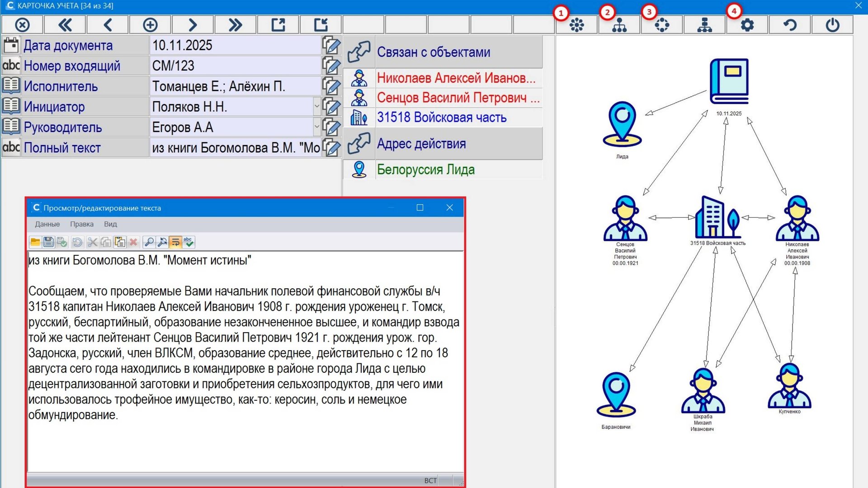Image resolution: width=868 pixels, height=488 pixels.
Task: Toggle the word wrap button in editor
Action: [x=175, y=242]
